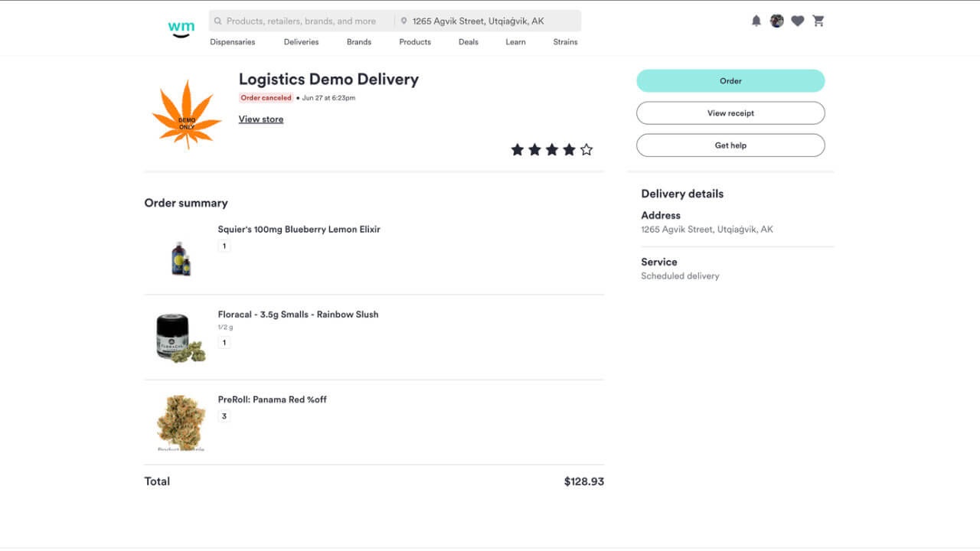
Task: Open the notifications bell icon
Action: pos(756,21)
